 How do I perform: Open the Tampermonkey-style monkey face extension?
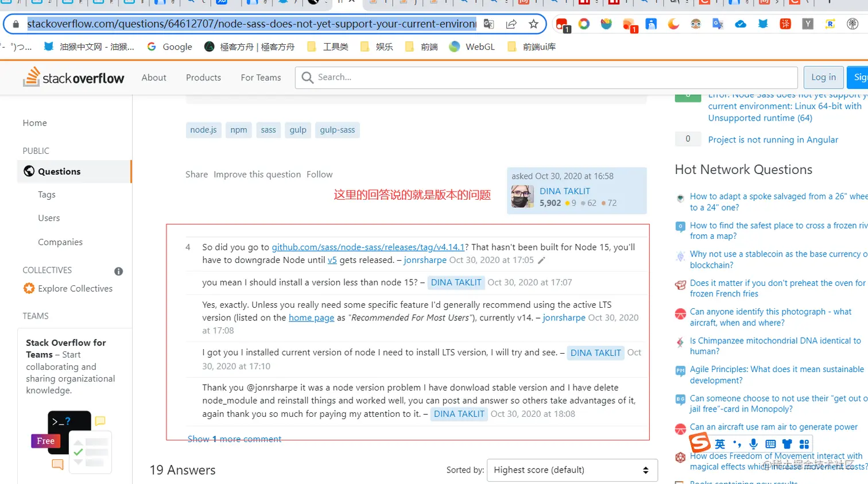696,24
